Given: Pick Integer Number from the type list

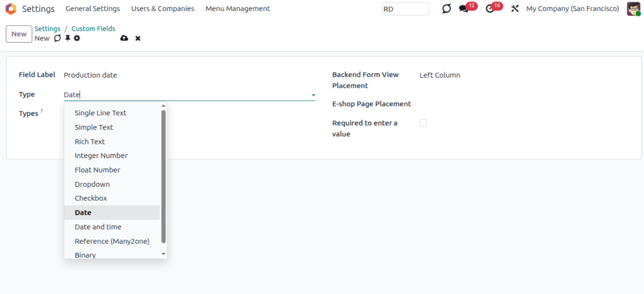Looking at the screenshot, I should click(x=101, y=155).
